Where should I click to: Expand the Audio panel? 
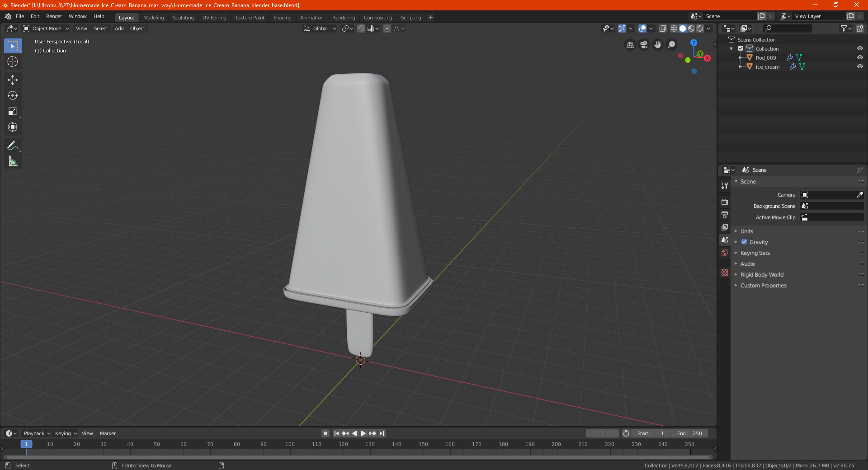pyautogui.click(x=747, y=264)
